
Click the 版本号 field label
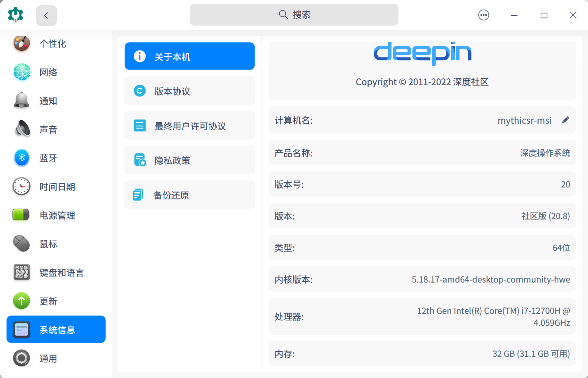click(289, 184)
